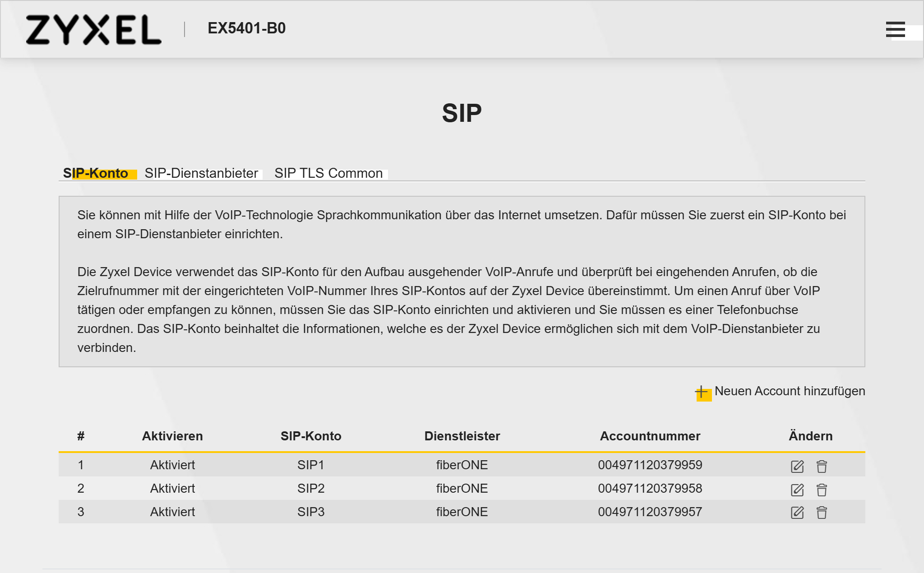Screen dimensions: 924x573
Task: Select the SIP-Konto tab
Action: [96, 173]
